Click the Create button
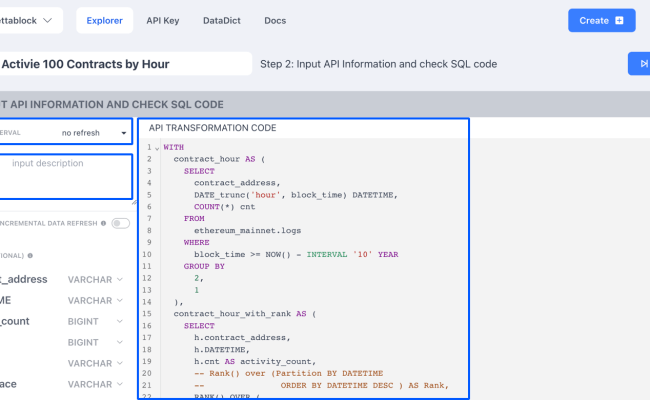The height and width of the screenshot is (400, 650). click(x=601, y=20)
